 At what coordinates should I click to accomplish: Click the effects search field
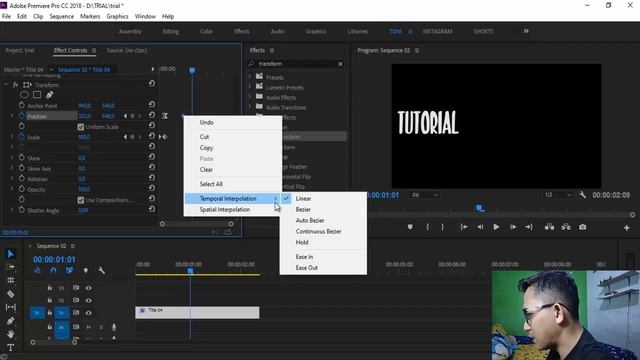(296, 64)
